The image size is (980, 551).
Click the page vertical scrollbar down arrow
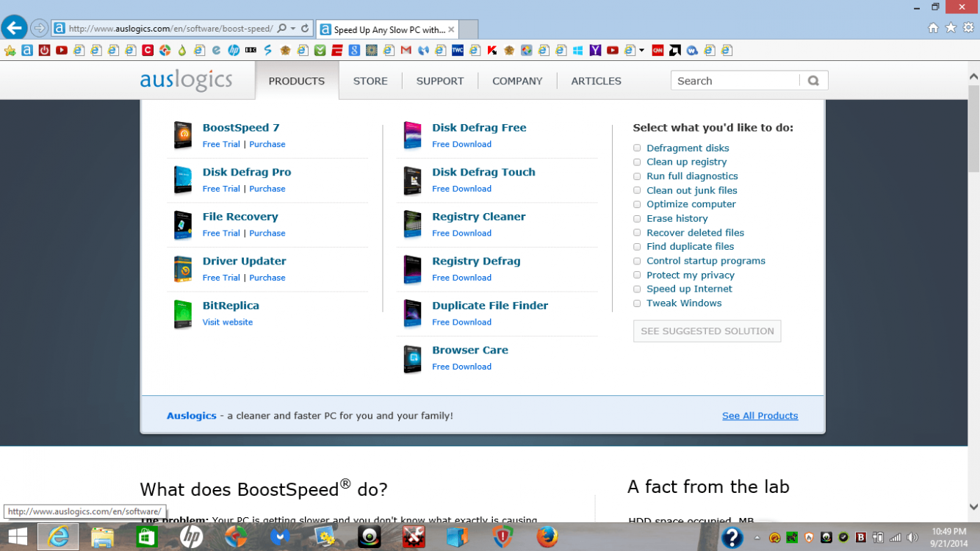coord(973,507)
